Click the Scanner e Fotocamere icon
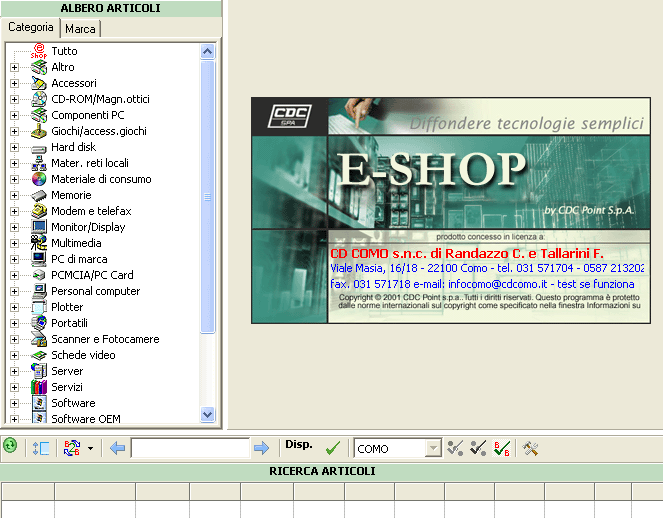 click(39, 339)
